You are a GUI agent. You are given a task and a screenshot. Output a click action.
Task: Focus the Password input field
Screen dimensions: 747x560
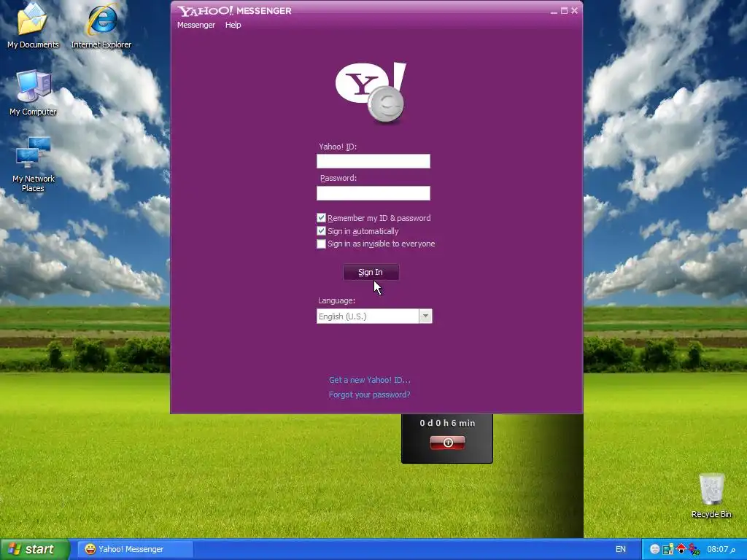click(x=373, y=192)
